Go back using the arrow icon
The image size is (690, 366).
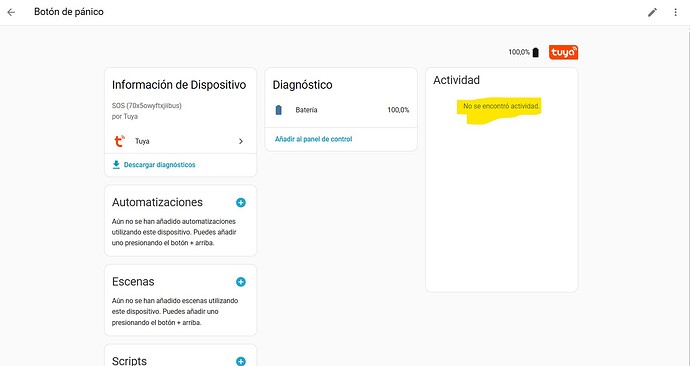pos(11,12)
